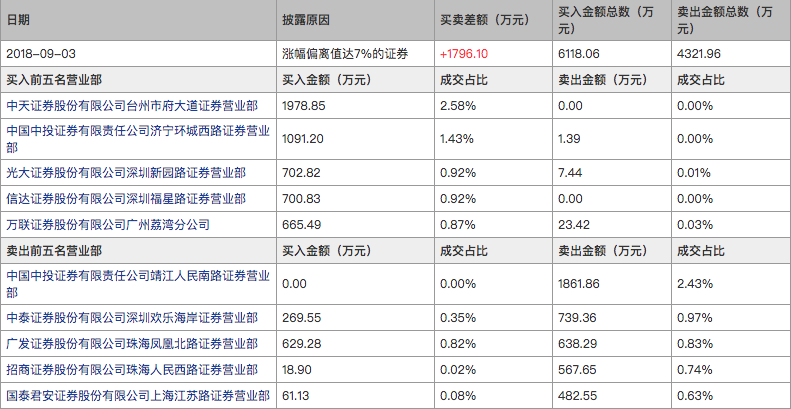Select sell amount 567.65
This screenshot has height=409, width=791.
pos(577,370)
